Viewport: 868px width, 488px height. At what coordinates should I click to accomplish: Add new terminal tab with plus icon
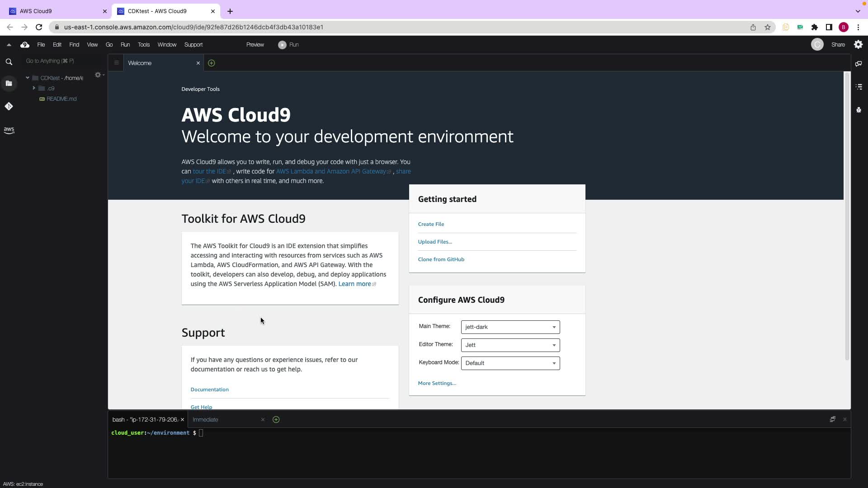pyautogui.click(x=276, y=419)
